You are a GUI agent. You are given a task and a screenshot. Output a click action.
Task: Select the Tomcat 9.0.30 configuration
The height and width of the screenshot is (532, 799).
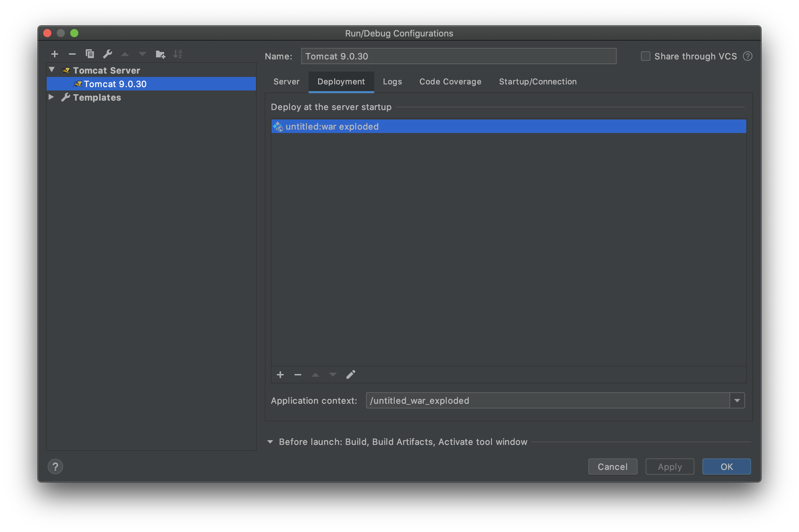[x=115, y=84]
